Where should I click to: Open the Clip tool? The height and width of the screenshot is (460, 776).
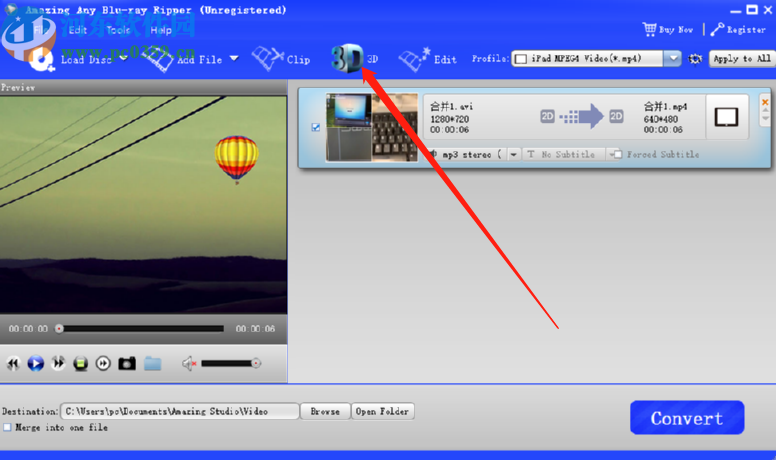tap(281, 59)
